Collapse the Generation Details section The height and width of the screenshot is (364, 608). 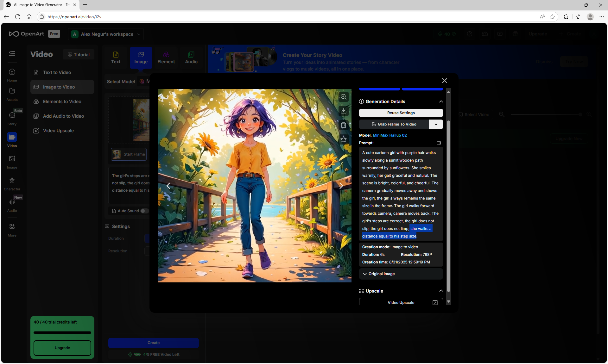[441, 102]
